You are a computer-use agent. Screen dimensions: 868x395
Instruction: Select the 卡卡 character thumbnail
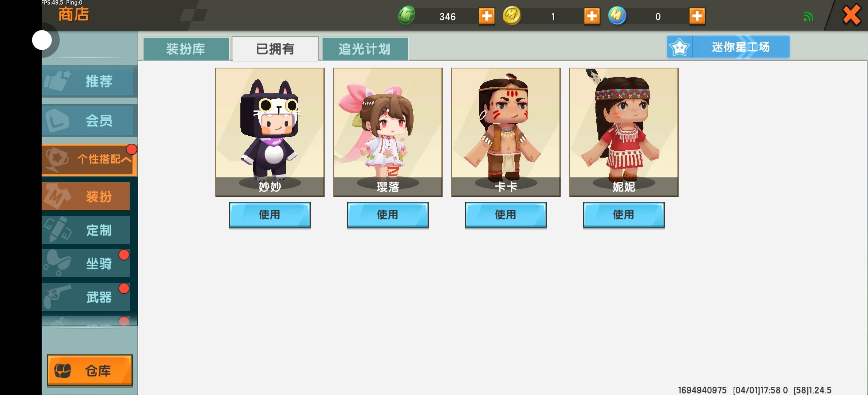click(x=506, y=132)
